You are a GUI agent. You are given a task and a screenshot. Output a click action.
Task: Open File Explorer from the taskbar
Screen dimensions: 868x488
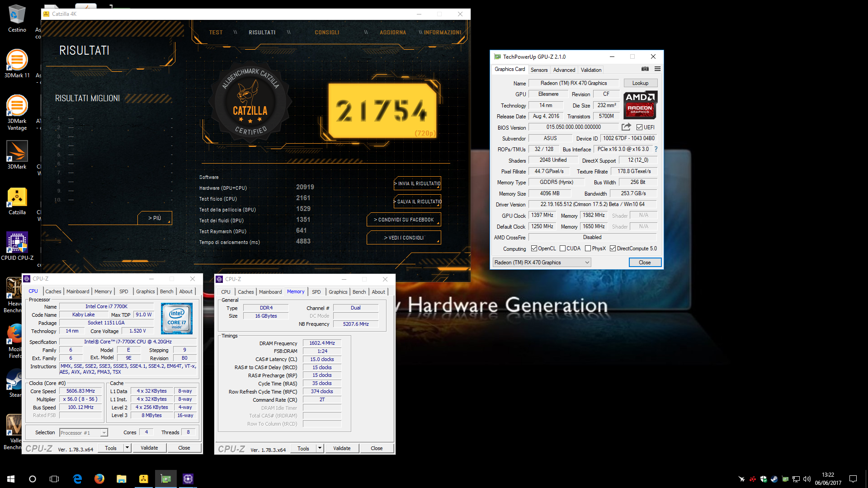pyautogui.click(x=121, y=479)
